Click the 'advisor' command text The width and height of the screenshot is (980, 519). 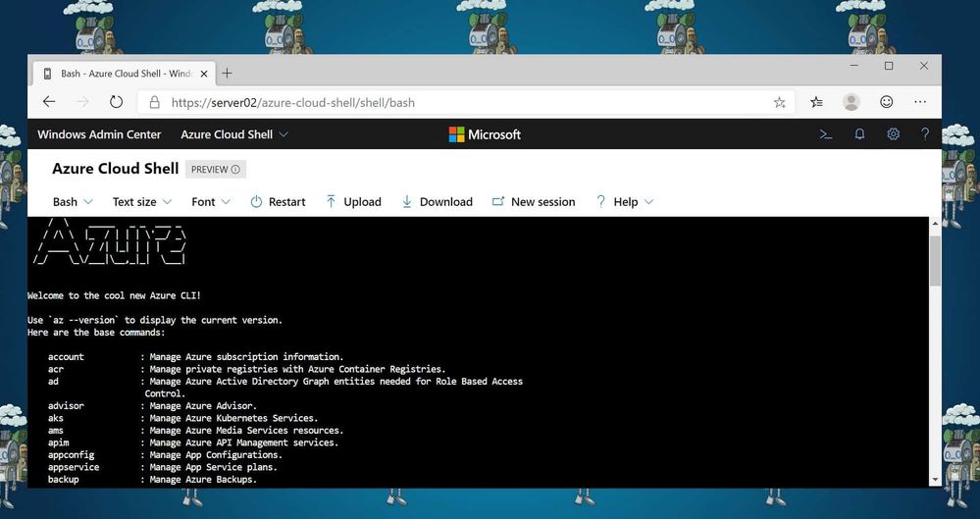click(x=66, y=406)
